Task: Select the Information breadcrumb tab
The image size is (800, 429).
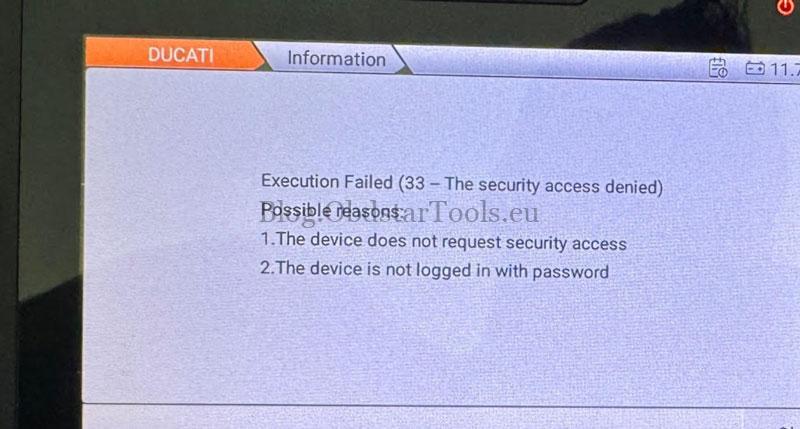Action: [336, 59]
